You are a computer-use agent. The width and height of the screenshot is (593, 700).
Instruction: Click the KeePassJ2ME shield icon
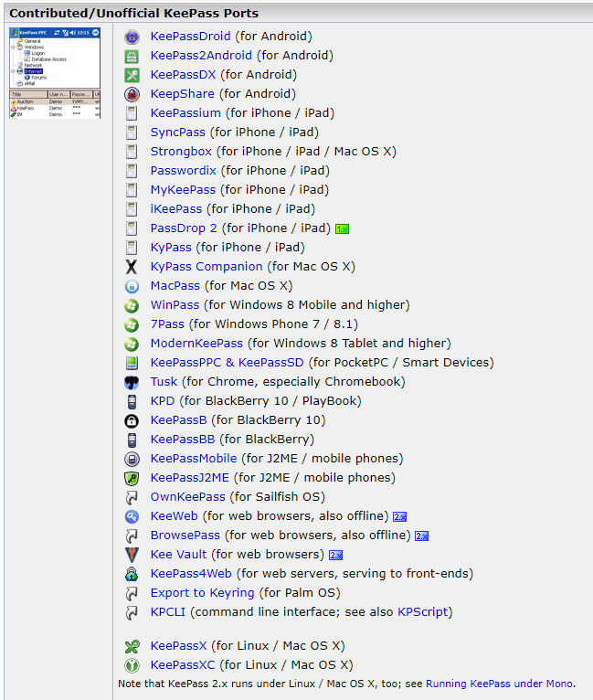click(x=132, y=478)
